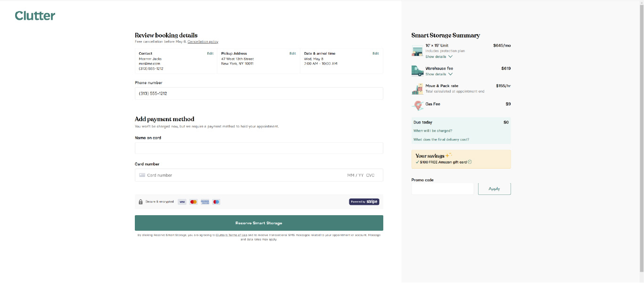
Task: Click the storage unit icon in summary
Action: click(x=417, y=50)
